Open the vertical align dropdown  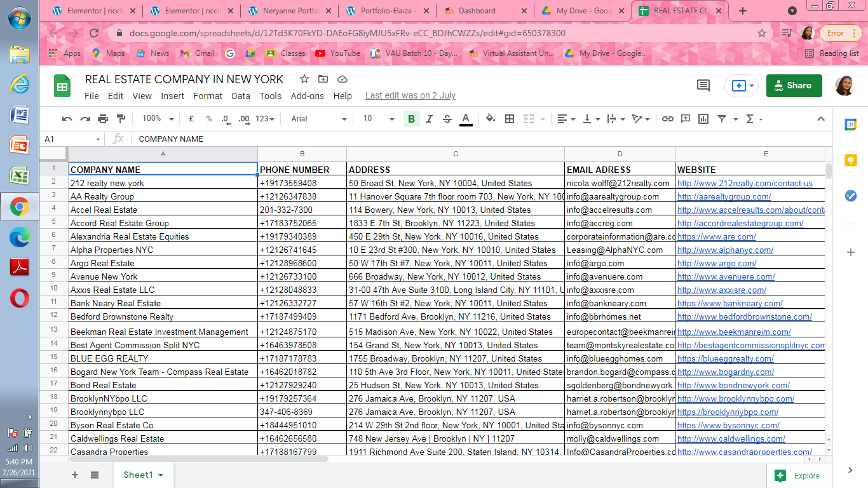[x=592, y=119]
